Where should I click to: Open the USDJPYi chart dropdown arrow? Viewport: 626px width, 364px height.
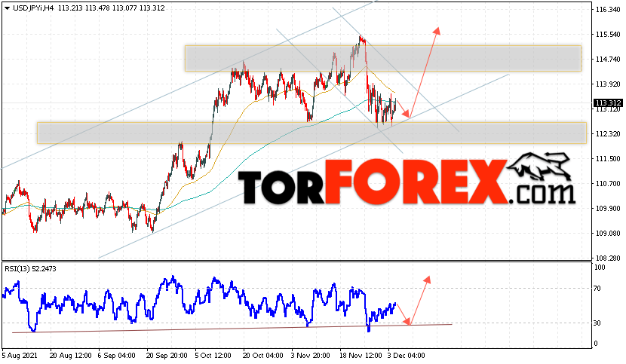[8, 8]
